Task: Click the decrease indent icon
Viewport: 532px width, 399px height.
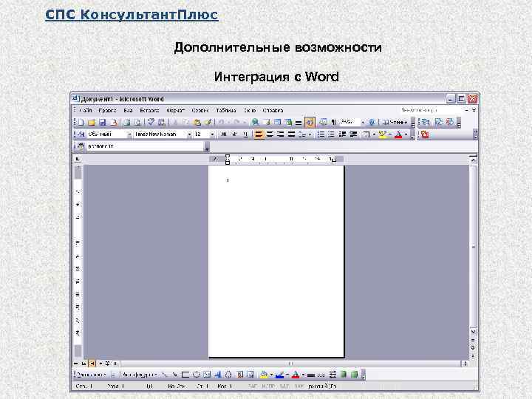Action: tap(342, 134)
